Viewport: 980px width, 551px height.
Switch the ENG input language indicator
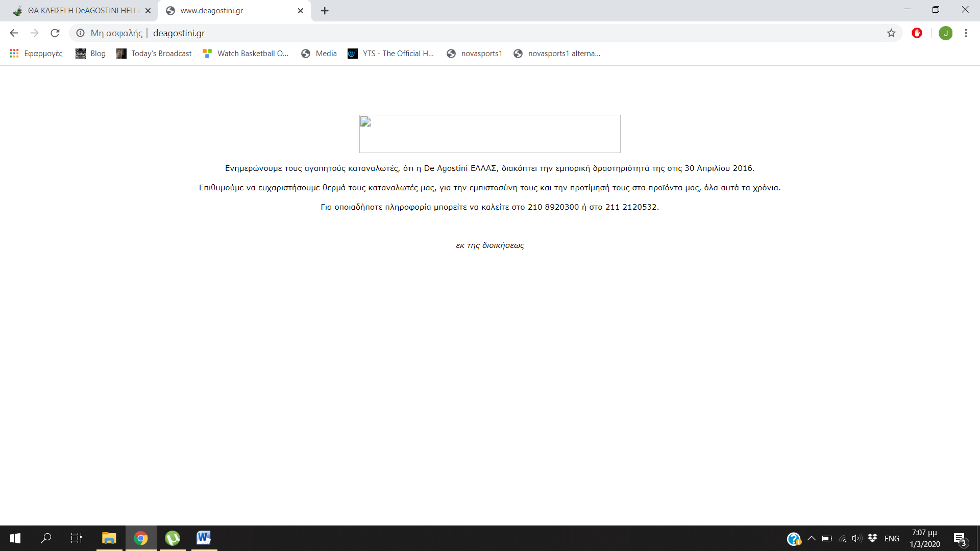point(892,539)
